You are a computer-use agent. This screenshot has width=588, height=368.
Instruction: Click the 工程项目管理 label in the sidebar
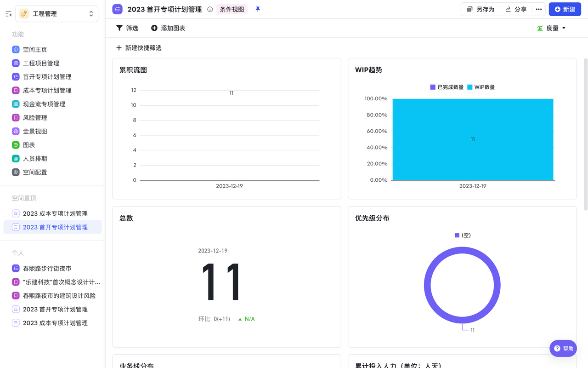41,63
